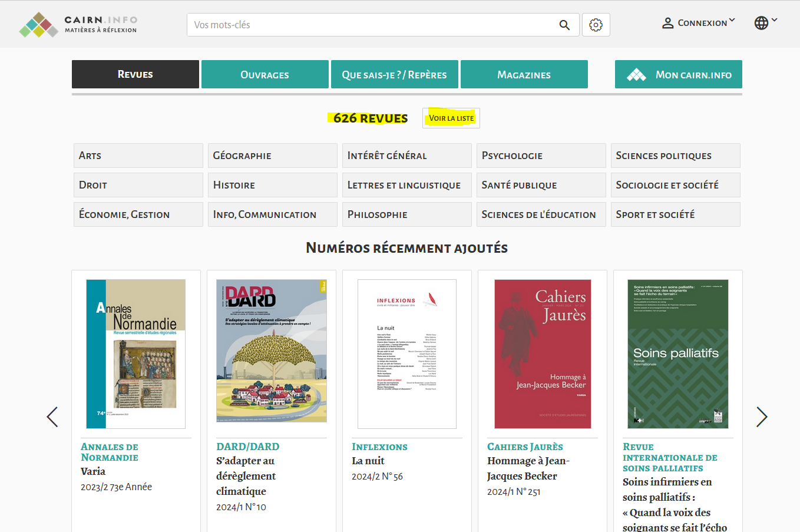This screenshot has width=800, height=532.
Task: Advance carousel with right arrow
Action: tap(762, 417)
